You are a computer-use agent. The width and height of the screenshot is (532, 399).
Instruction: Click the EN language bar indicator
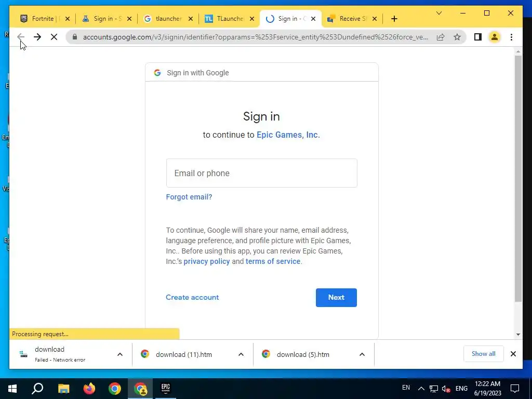pyautogui.click(x=406, y=388)
